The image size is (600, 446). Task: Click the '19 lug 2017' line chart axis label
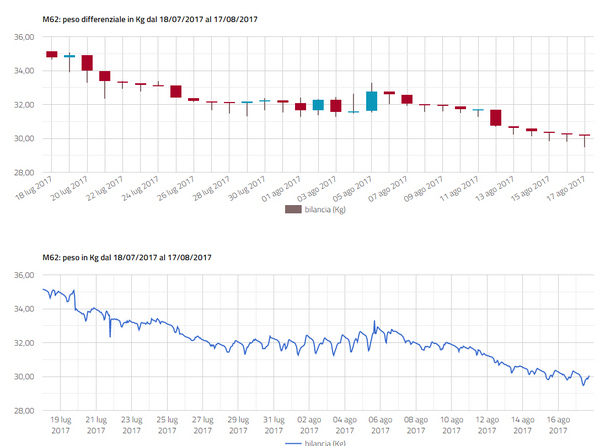60,425
